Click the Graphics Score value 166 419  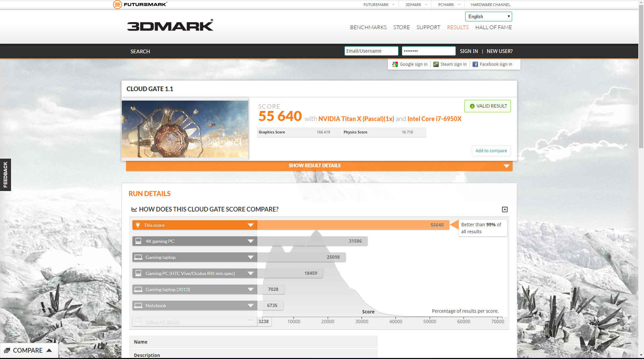[323, 132]
